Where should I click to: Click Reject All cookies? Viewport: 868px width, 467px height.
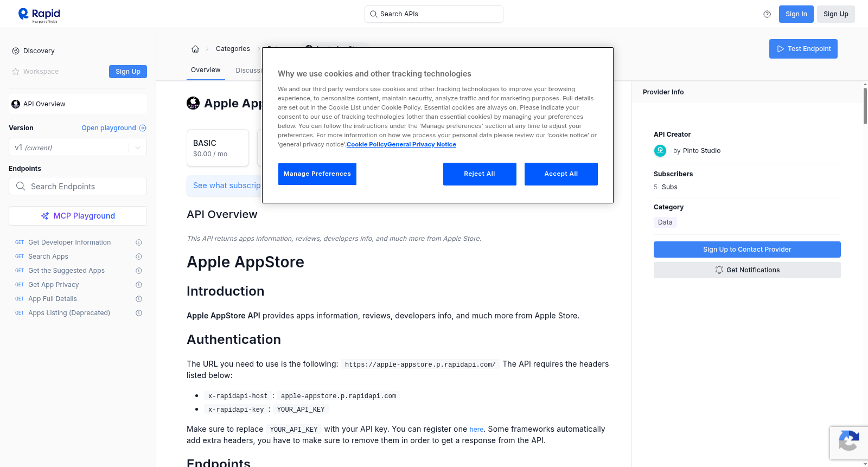tap(480, 174)
